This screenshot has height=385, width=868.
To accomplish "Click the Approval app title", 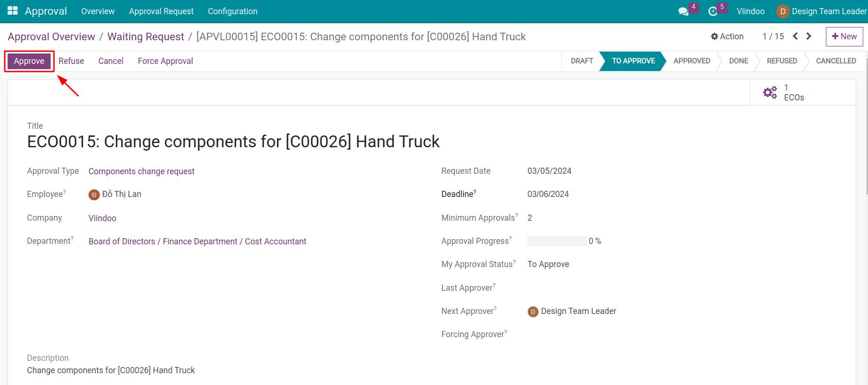I will (46, 11).
